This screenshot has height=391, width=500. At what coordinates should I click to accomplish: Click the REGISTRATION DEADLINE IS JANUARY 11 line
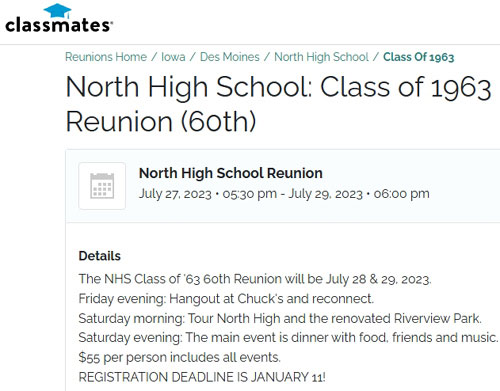(x=202, y=377)
